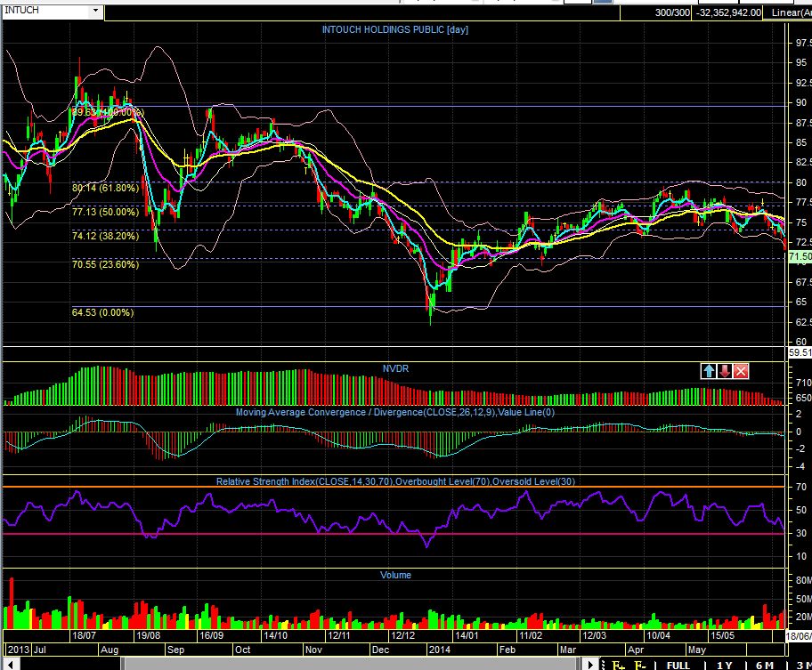Show FULL time range
Viewport: 812px width, 670px height.
click(678, 665)
